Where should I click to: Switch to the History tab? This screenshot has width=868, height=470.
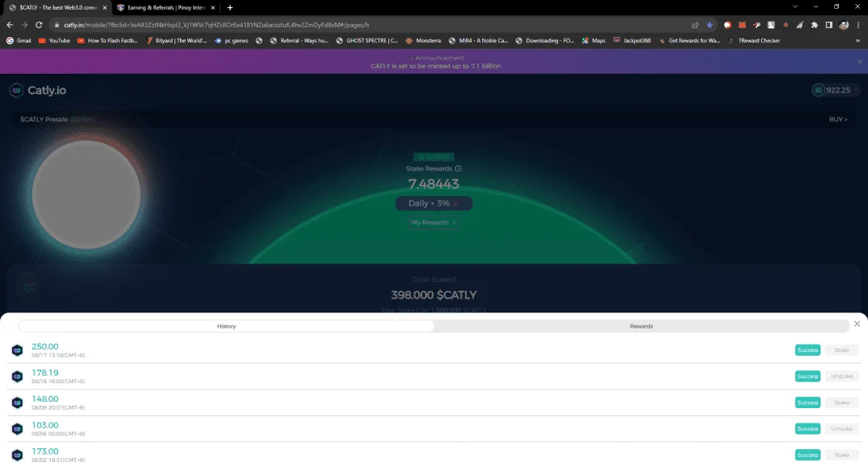227,326
